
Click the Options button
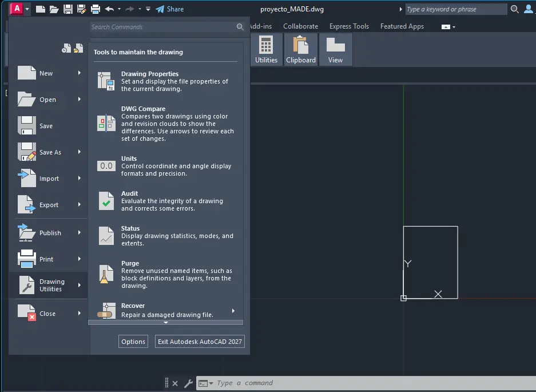tap(133, 342)
